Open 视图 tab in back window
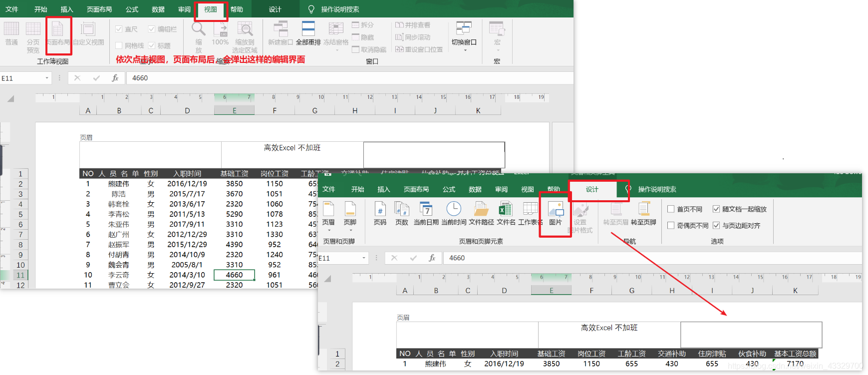 211,9
